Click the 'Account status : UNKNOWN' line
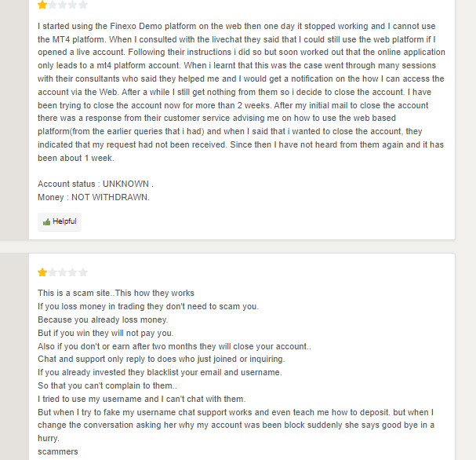 pyautogui.click(x=90, y=184)
